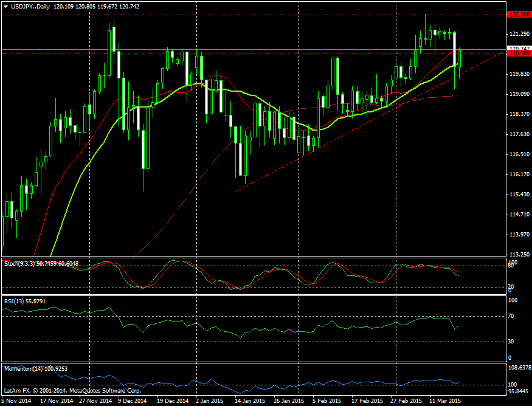Click the 113.250 price axis label
The image size is (532, 406).
pyautogui.click(x=517, y=255)
